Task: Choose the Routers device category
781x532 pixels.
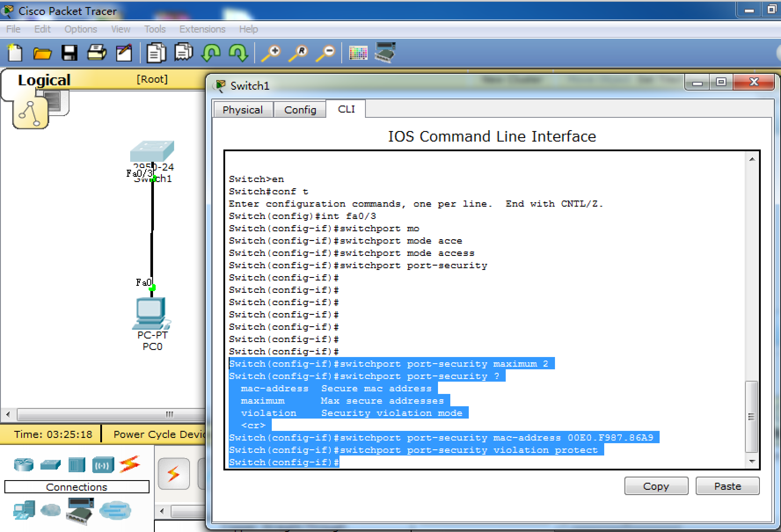Action: [x=24, y=464]
